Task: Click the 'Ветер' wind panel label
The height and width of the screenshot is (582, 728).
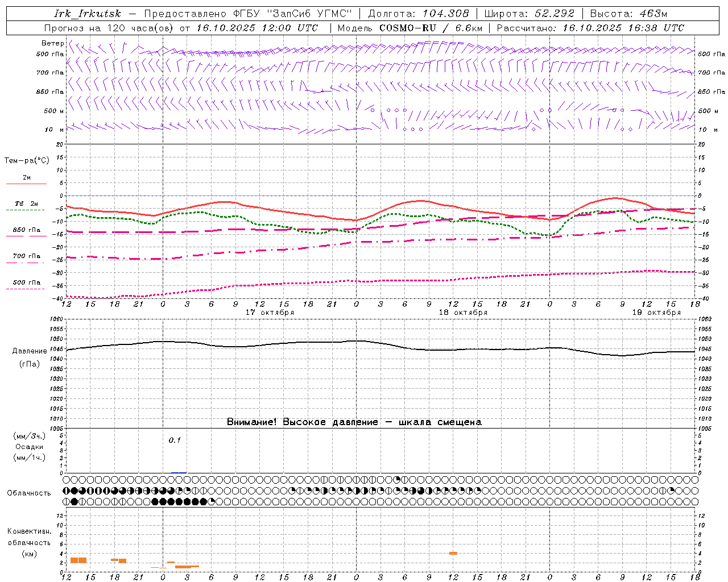Action: (53, 43)
